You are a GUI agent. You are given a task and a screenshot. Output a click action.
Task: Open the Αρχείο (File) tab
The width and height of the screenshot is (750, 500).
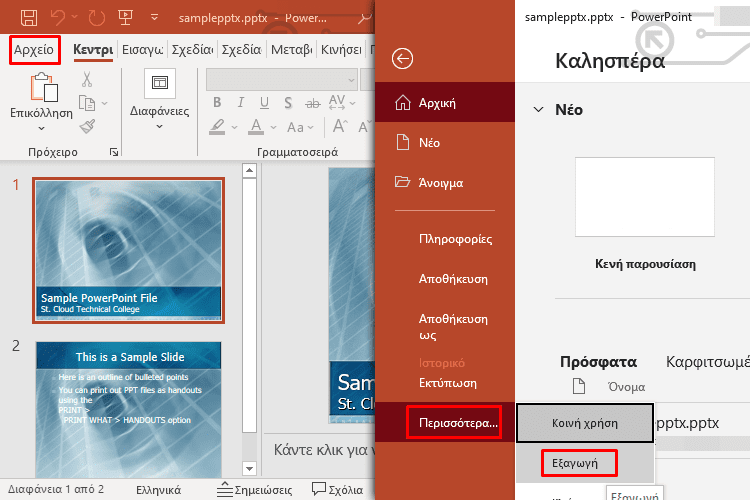tap(34, 50)
